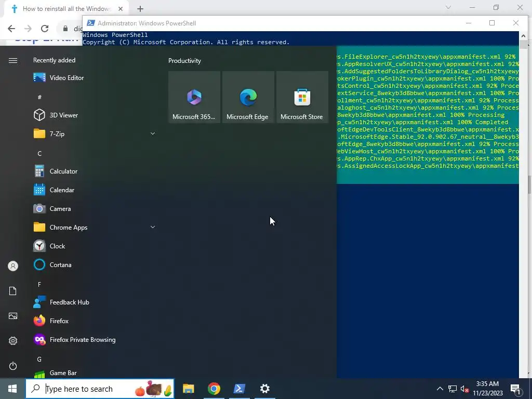Launch Firefox from Start menu
The image size is (532, 399).
(x=94, y=321)
